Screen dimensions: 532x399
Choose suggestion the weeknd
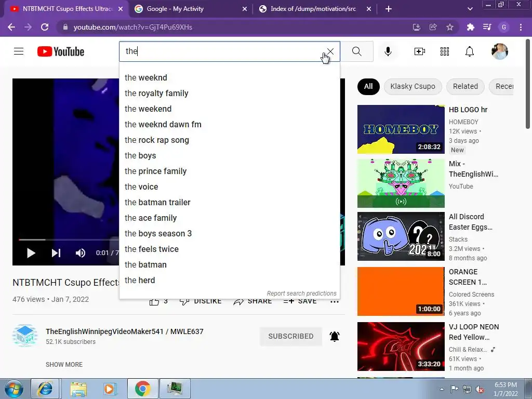pos(229,78)
